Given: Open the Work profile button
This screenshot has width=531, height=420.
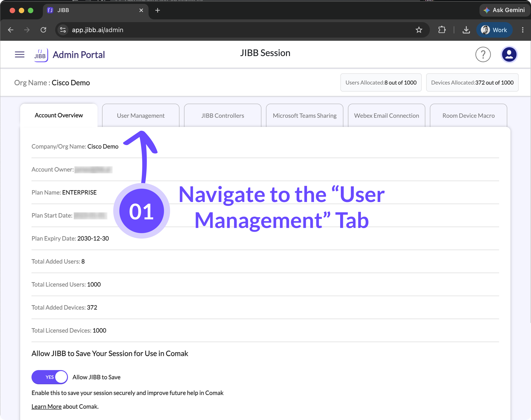Looking at the screenshot, I should [494, 30].
